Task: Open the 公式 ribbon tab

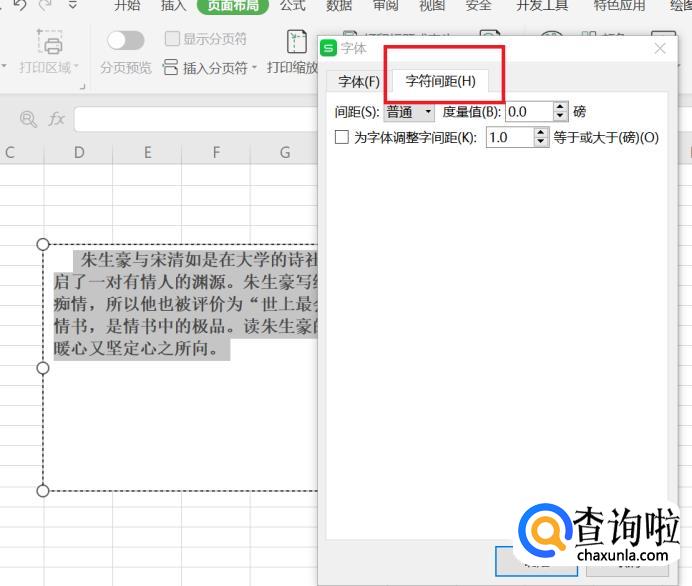Action: pyautogui.click(x=293, y=6)
